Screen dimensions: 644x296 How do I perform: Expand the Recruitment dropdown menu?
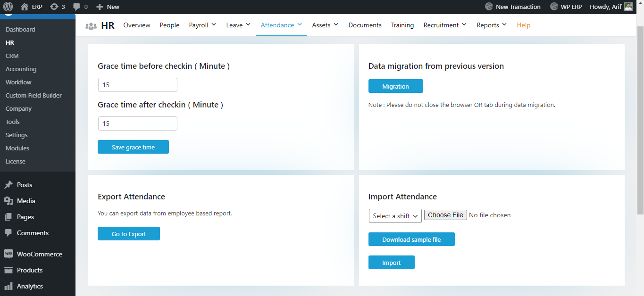click(445, 25)
